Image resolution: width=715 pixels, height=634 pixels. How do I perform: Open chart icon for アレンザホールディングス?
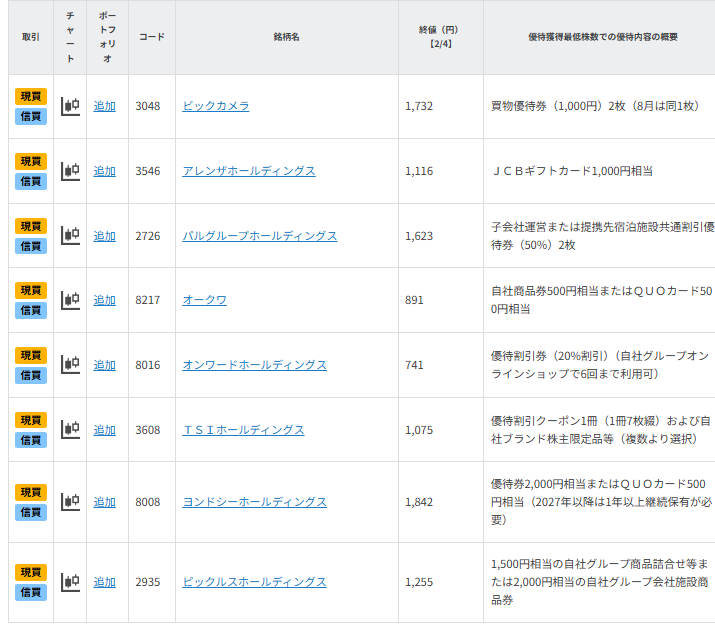pos(70,171)
